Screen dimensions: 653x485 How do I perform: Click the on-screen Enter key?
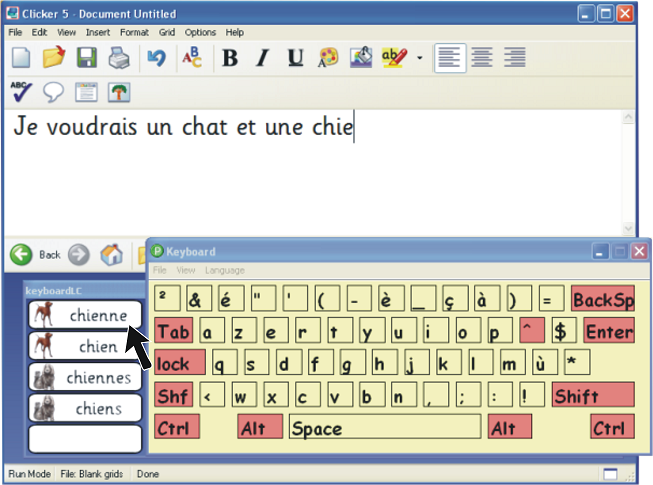(609, 331)
